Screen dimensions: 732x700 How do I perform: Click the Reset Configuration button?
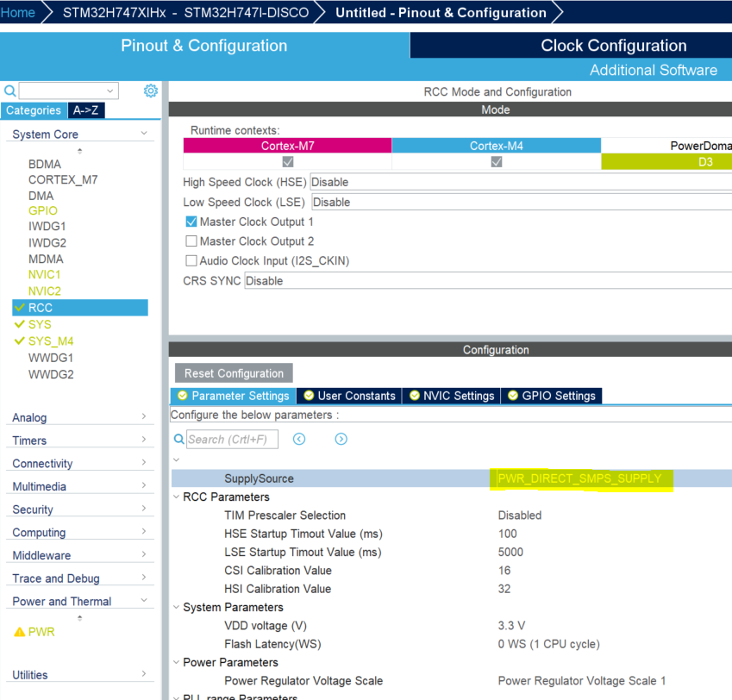[234, 373]
